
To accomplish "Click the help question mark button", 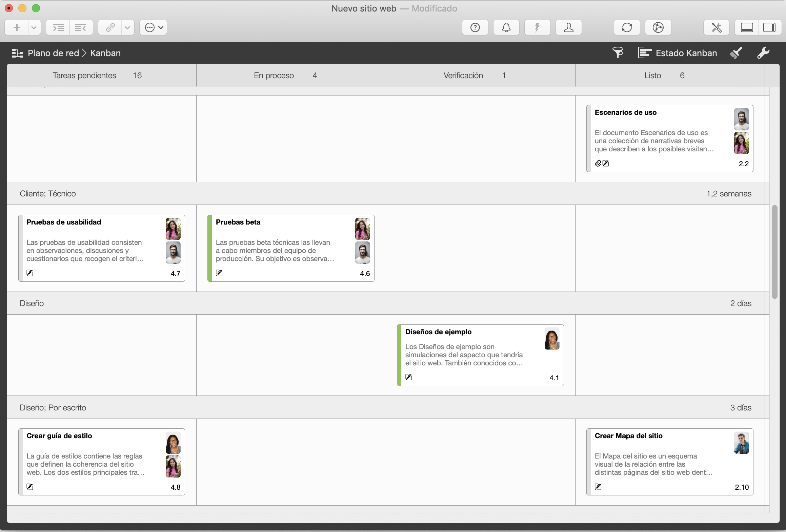I will point(475,27).
